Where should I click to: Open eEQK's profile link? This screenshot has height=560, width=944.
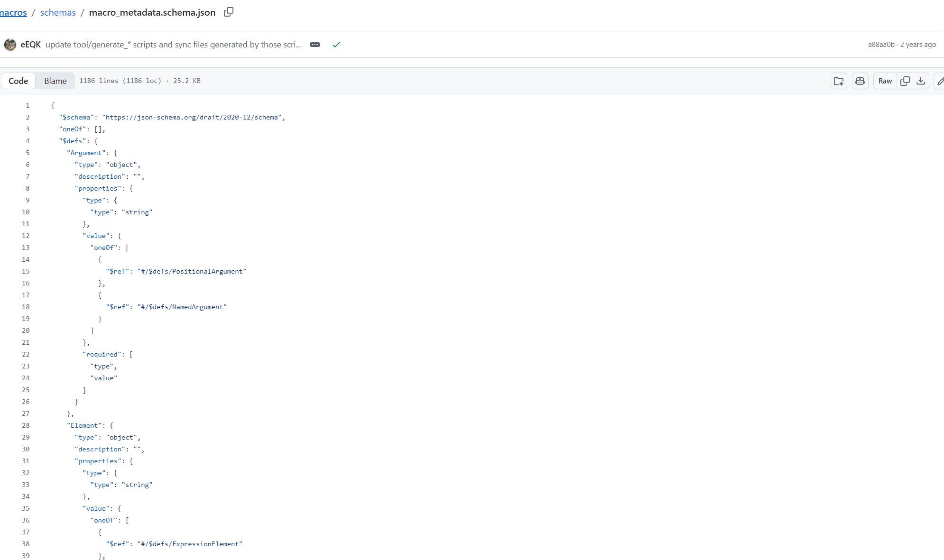[31, 45]
